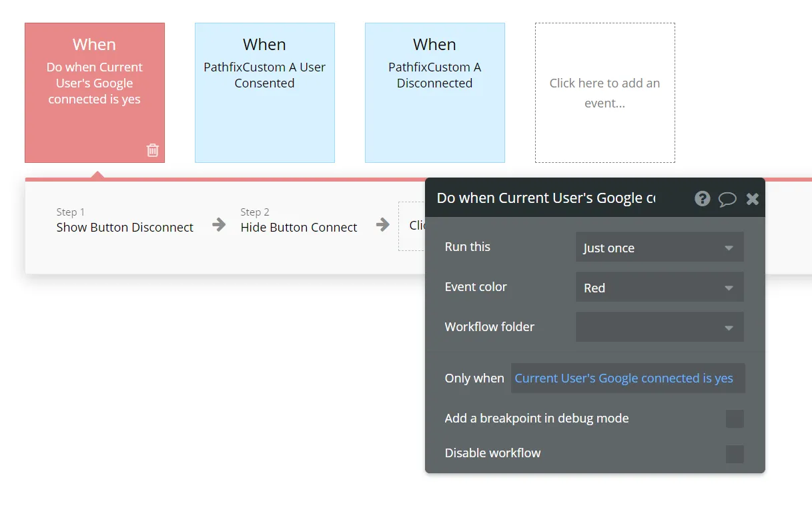Open the comment bubble icon
The image size is (812, 526).
(727, 199)
